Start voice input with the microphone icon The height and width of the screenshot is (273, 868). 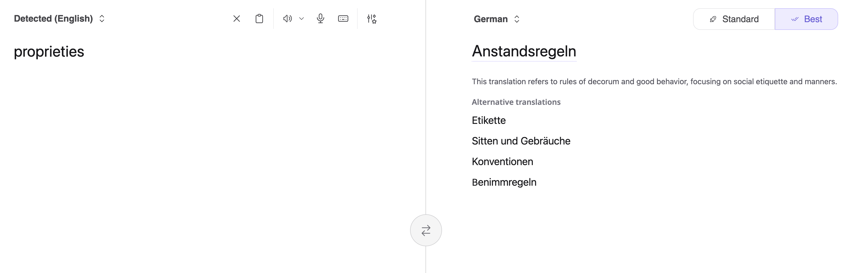coord(320,19)
